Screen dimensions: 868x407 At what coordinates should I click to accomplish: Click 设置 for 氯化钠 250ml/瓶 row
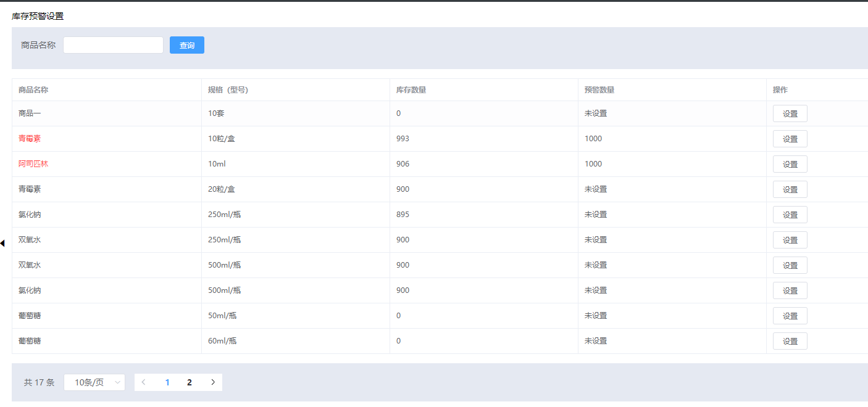click(x=790, y=215)
